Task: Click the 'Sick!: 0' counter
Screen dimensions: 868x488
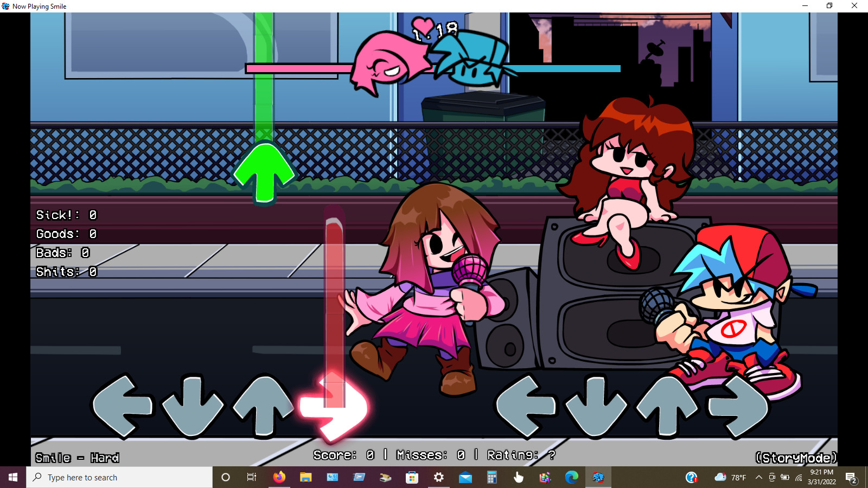Action: [x=66, y=215]
